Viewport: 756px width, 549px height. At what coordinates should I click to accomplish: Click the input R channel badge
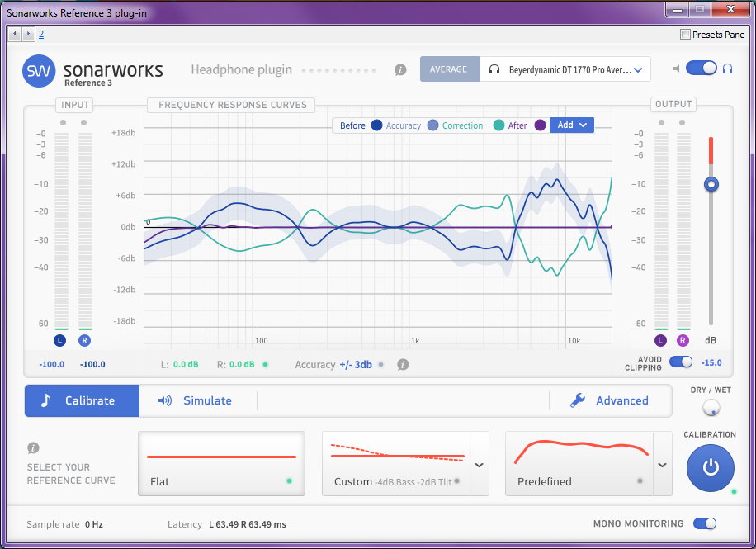coord(84,341)
